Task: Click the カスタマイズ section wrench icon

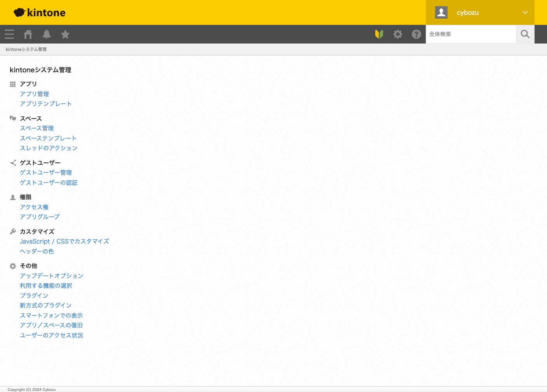Action: click(13, 232)
